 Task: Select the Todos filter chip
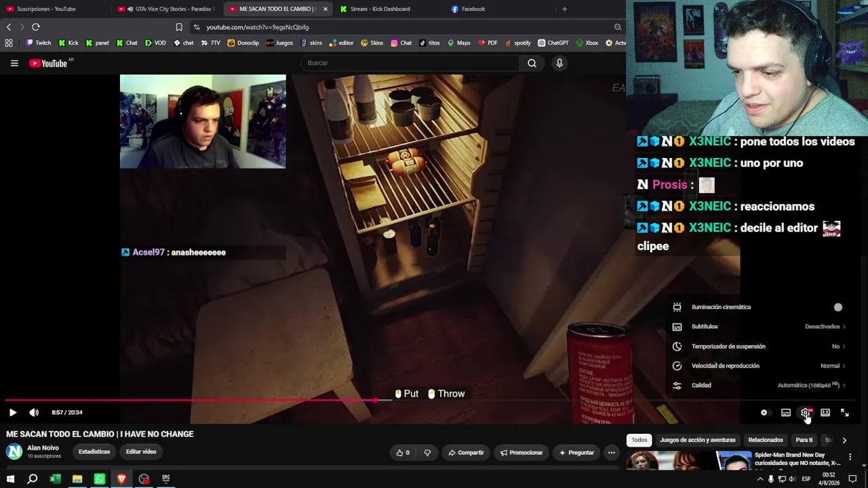pyautogui.click(x=639, y=440)
